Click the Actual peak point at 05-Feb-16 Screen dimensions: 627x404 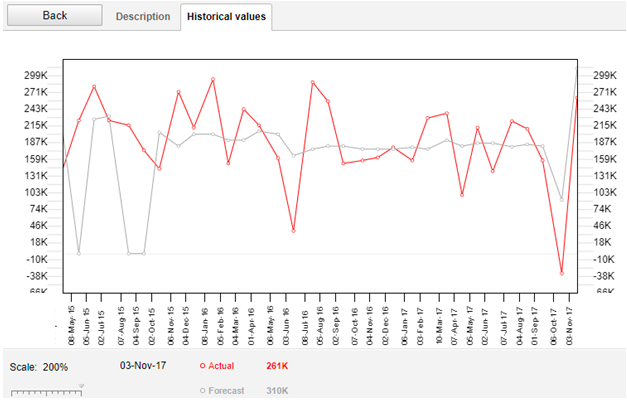(212, 80)
